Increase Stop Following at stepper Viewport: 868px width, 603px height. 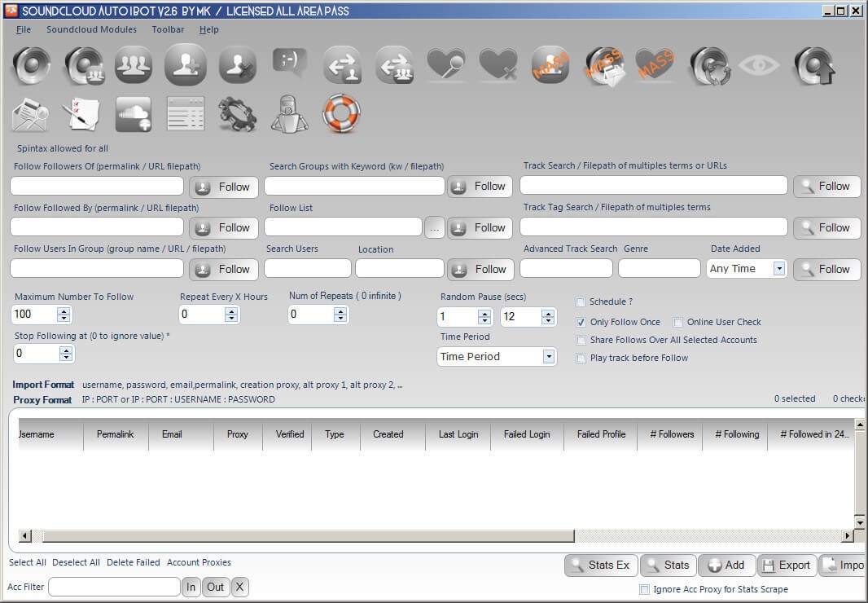[x=66, y=351]
